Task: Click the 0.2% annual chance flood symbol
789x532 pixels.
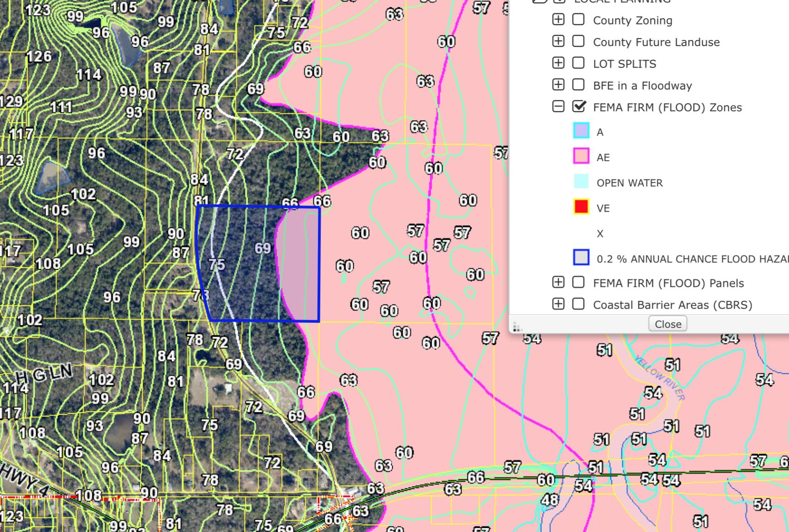Action: coord(581,257)
